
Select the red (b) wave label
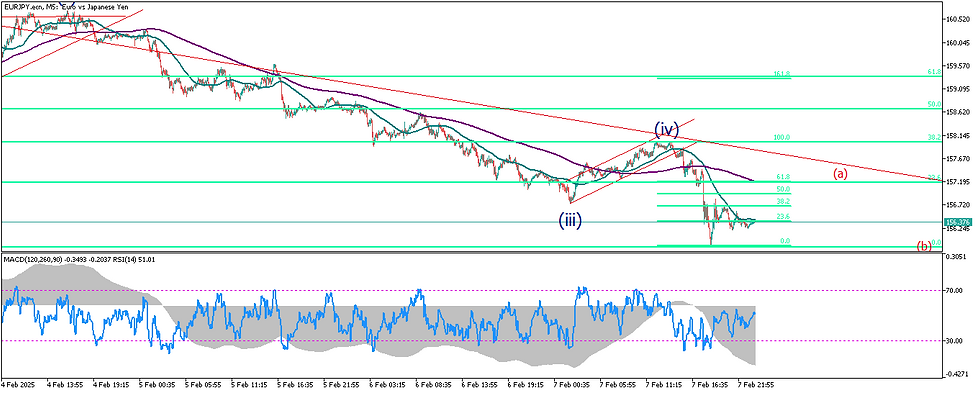924,246
